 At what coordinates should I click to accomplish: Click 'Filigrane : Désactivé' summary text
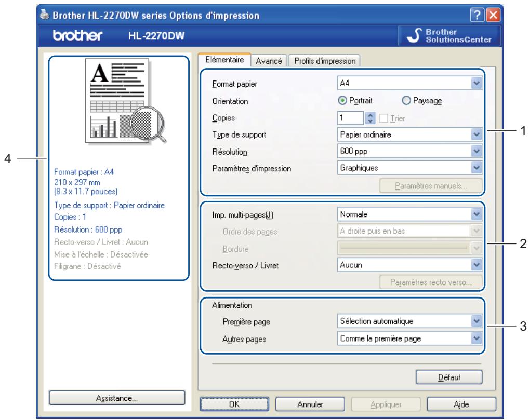click(87, 266)
